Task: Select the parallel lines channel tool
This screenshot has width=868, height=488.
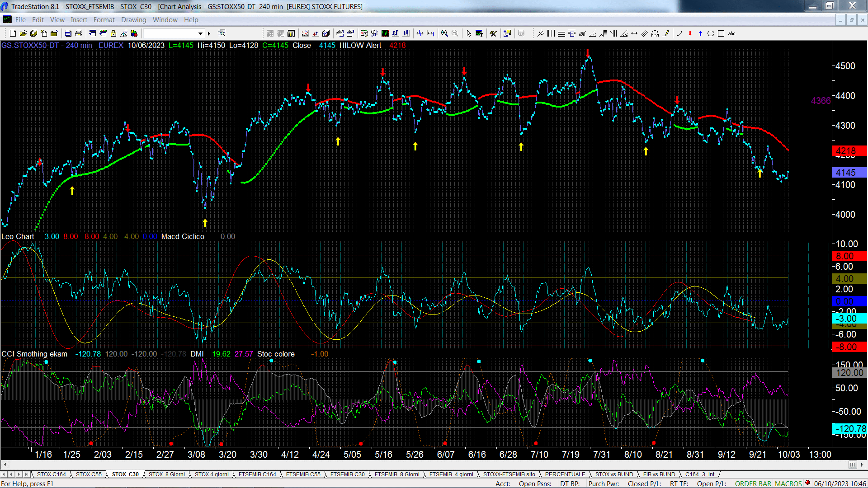Action: (645, 33)
